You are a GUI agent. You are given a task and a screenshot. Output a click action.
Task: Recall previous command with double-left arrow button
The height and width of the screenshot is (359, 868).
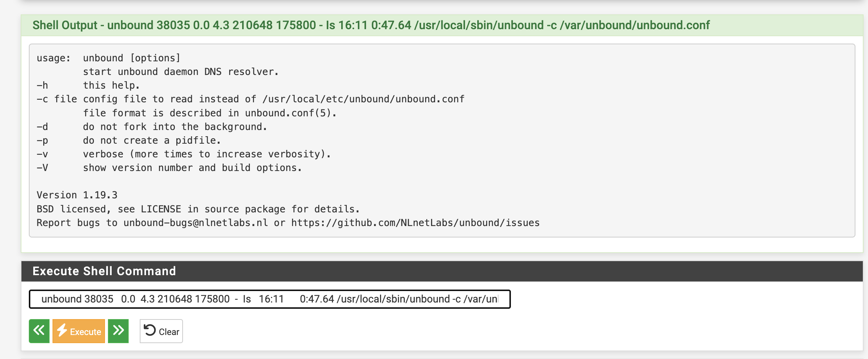(x=39, y=331)
